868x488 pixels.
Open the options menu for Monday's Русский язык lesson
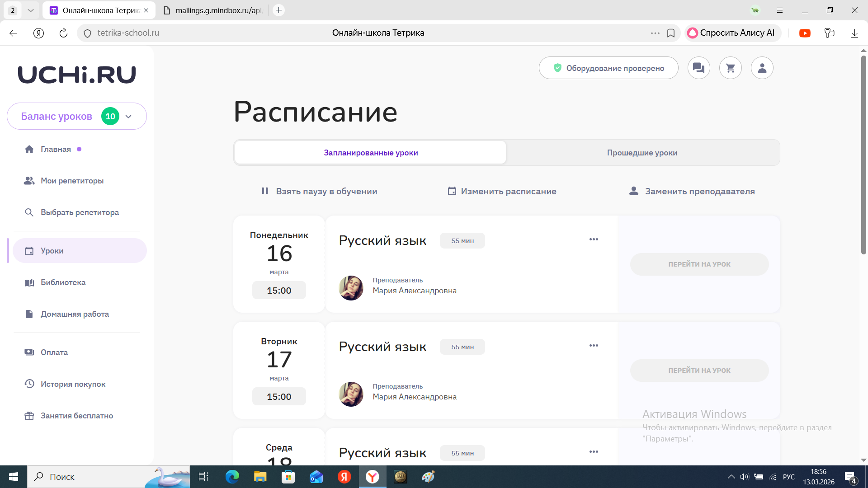point(594,239)
